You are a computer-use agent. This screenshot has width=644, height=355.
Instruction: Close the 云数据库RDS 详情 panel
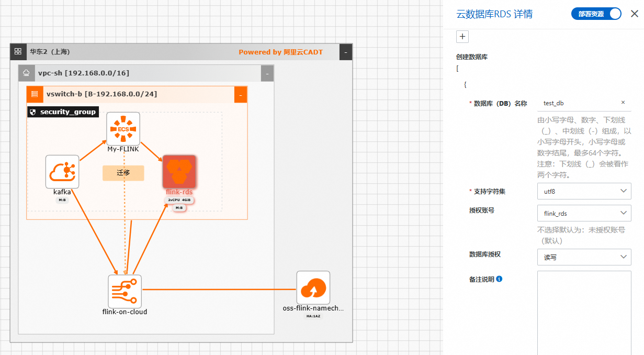(635, 14)
